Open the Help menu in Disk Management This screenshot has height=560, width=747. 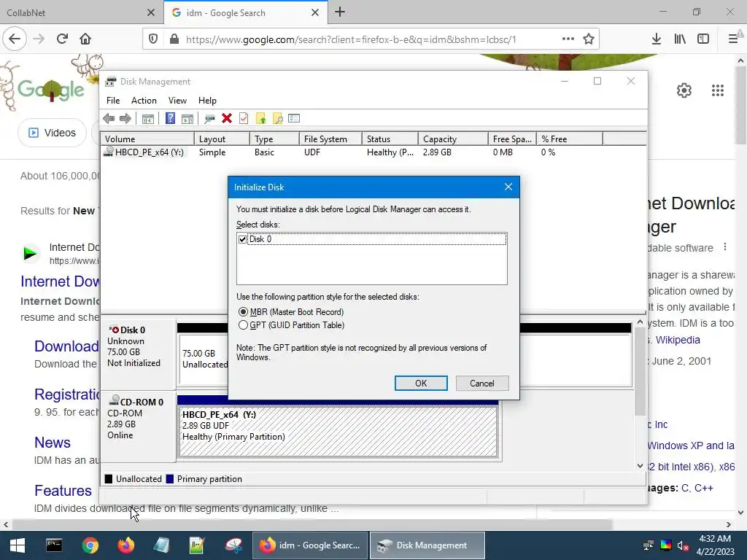(x=207, y=101)
